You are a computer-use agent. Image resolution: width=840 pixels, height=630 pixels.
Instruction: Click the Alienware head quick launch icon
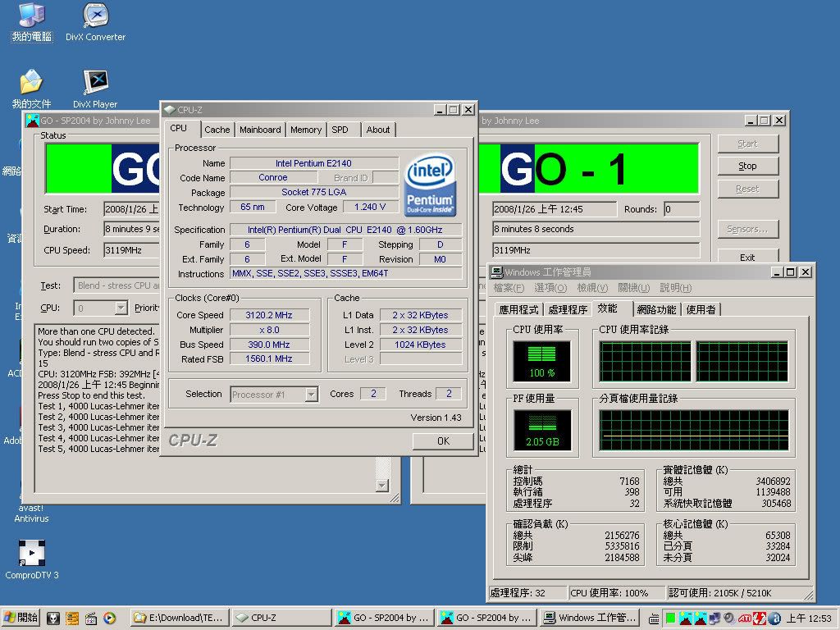pos(52,618)
